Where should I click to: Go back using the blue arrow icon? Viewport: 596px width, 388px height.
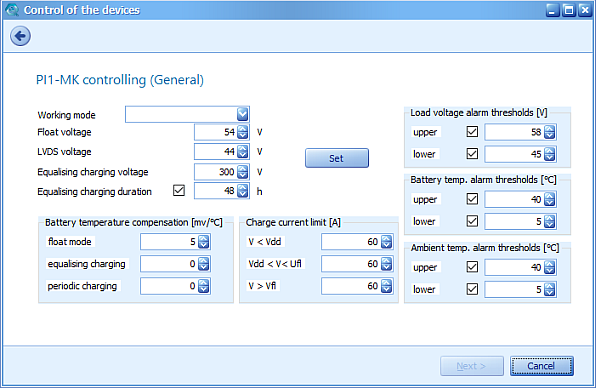click(x=20, y=36)
